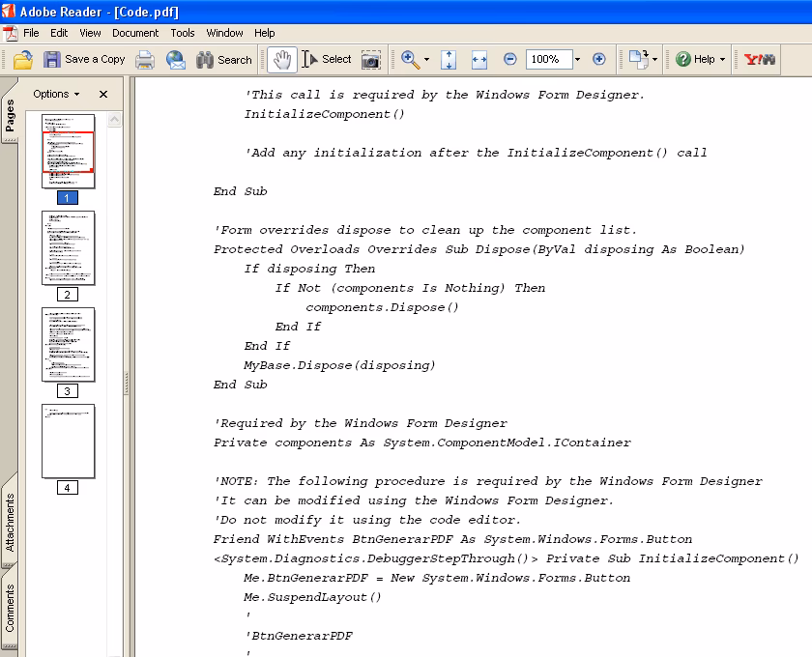Close the Pages navigation panel

[103, 95]
